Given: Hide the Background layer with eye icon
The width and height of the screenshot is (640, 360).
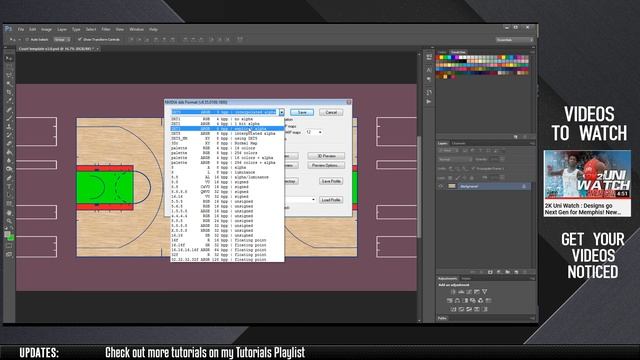Looking at the screenshot, I should (x=441, y=186).
